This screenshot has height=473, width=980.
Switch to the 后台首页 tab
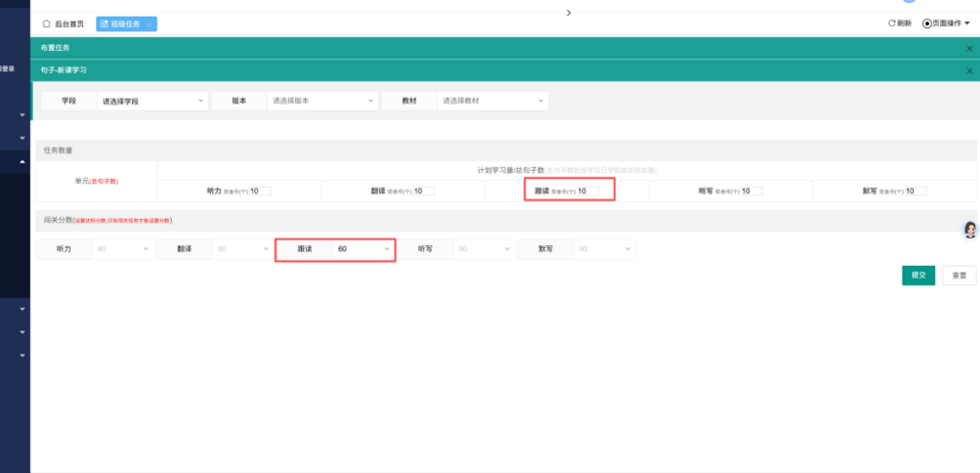coord(67,23)
